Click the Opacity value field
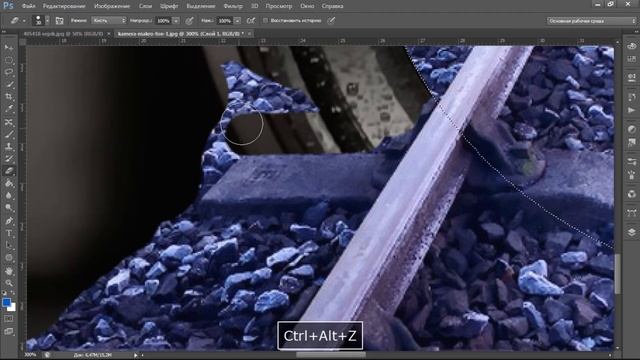Screen dimensions: 640x360 (163, 20)
